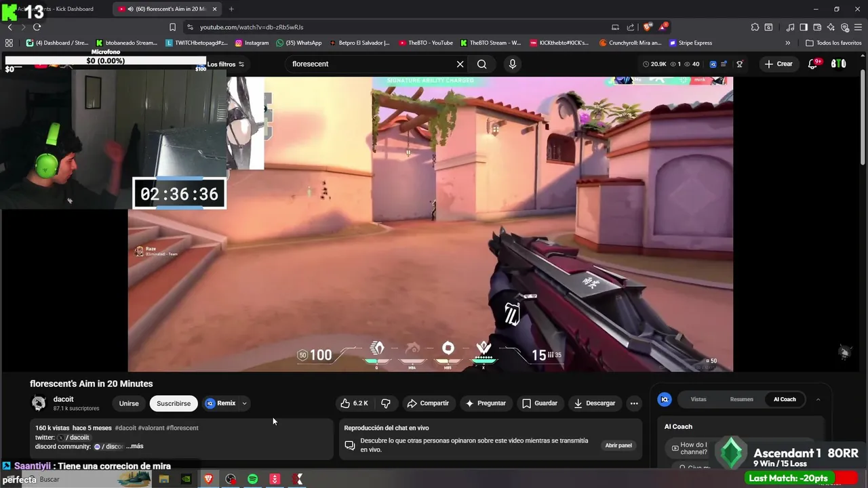Expand description with ...más
868x488 pixels.
[135, 447]
